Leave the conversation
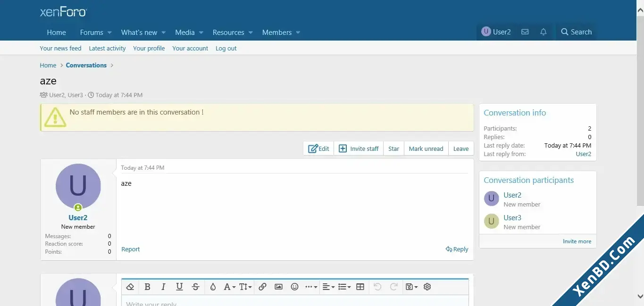 click(461, 149)
